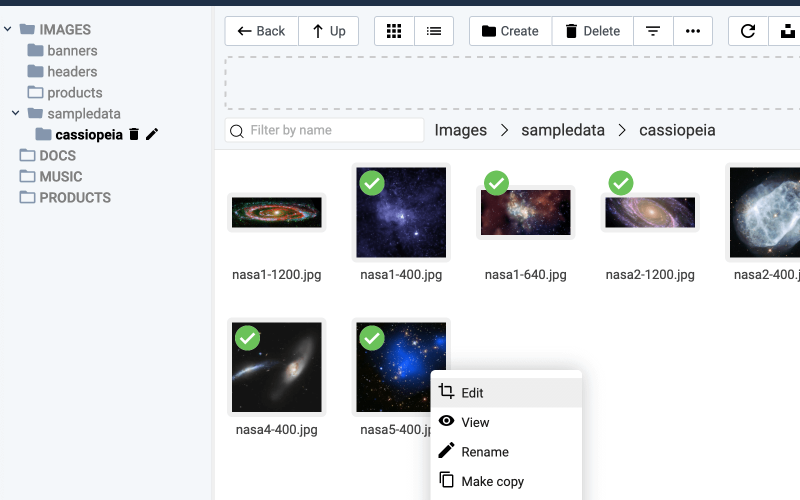Click cassiopeia breadcrumb
Image resolution: width=800 pixels, height=500 pixels.
[677, 130]
